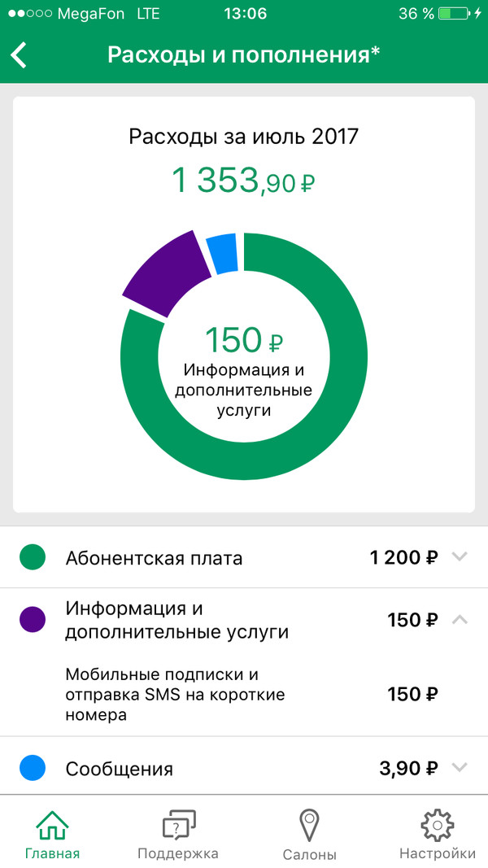The height and width of the screenshot is (868, 488).
Task: Tap Мобильные подписки и отправка SMS row
Action: pyautogui.click(x=175, y=695)
